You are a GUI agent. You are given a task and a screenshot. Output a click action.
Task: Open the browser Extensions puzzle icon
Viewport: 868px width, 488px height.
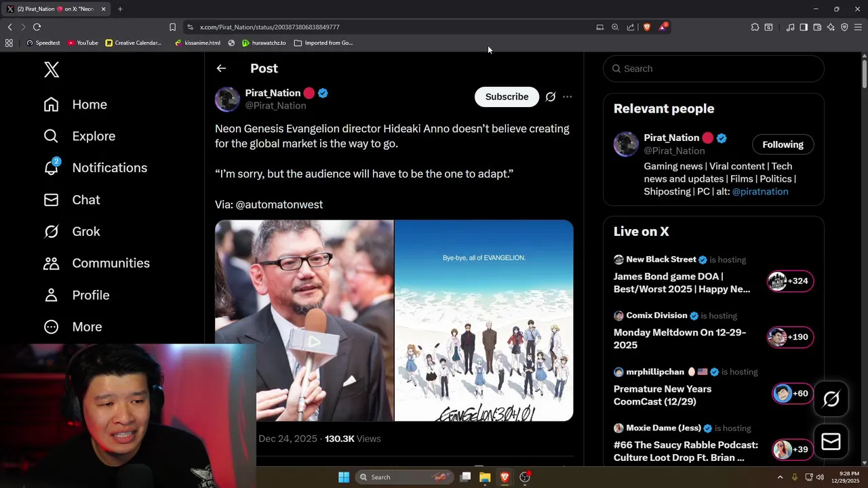coord(755,27)
